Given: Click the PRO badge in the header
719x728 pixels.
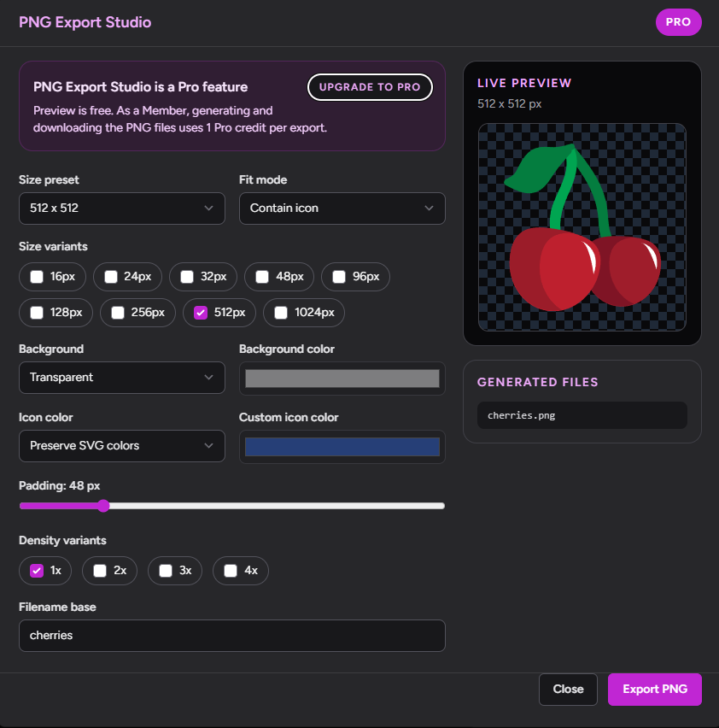Looking at the screenshot, I should pos(678,22).
